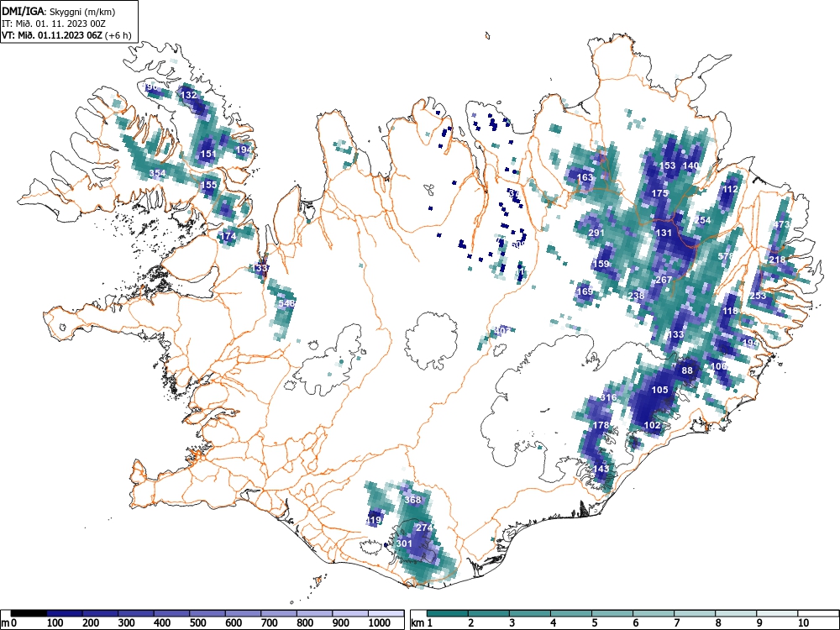The height and width of the screenshot is (630, 840).
Task: Click the '354' visibility value
Action: [x=157, y=173]
